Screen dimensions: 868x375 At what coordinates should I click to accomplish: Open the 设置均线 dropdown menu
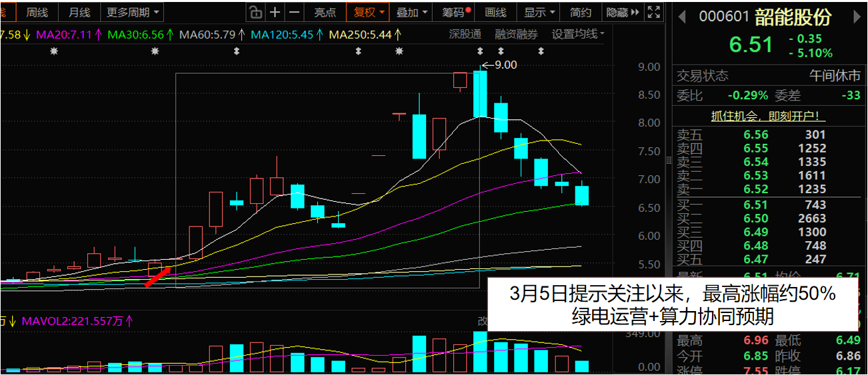click(578, 34)
